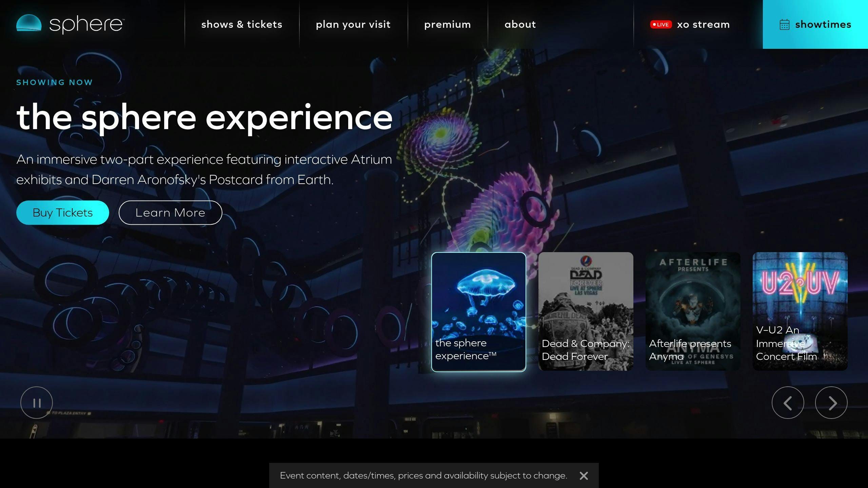Click the showtimes button label

click(823, 24)
